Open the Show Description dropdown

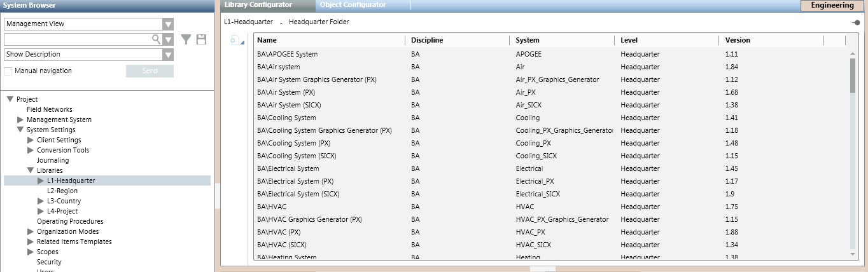point(168,55)
